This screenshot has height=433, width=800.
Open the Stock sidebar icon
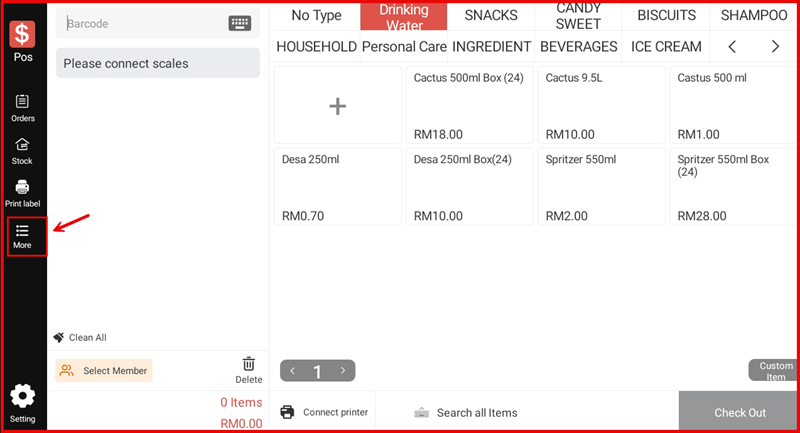coord(22,150)
